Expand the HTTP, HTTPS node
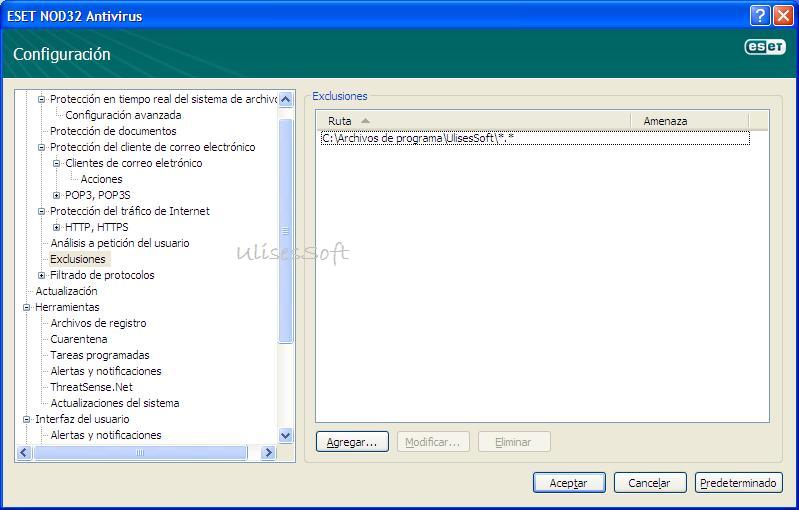799x510 pixels. tap(57, 227)
